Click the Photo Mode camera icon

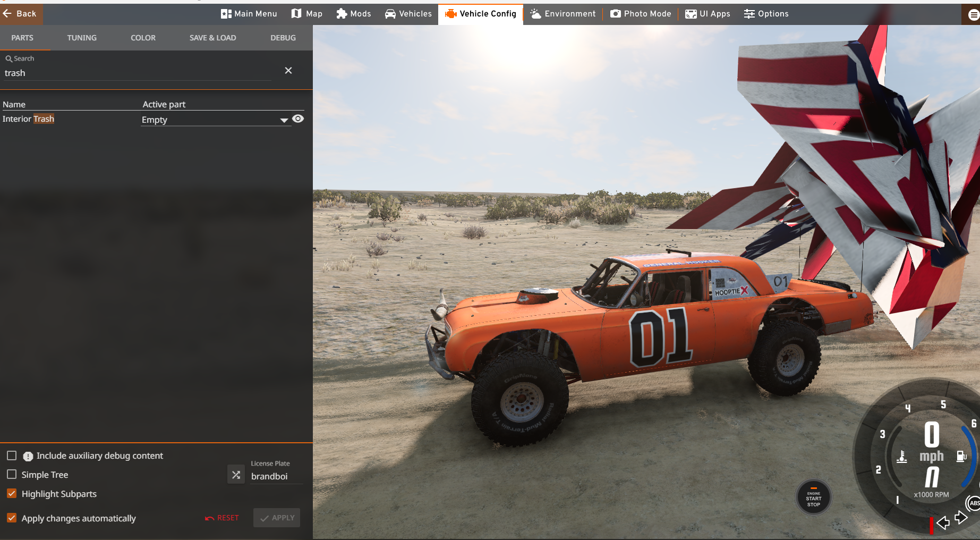pyautogui.click(x=615, y=14)
